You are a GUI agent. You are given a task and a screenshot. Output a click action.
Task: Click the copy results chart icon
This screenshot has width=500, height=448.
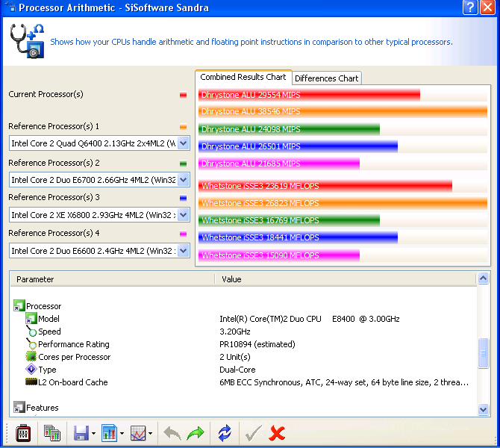52,433
